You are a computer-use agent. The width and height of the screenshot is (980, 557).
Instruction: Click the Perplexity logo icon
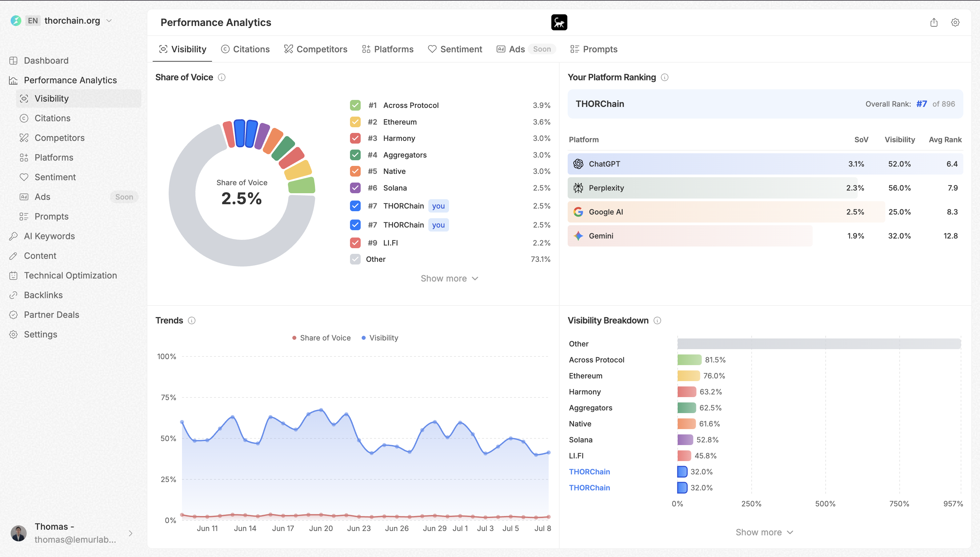tap(578, 188)
